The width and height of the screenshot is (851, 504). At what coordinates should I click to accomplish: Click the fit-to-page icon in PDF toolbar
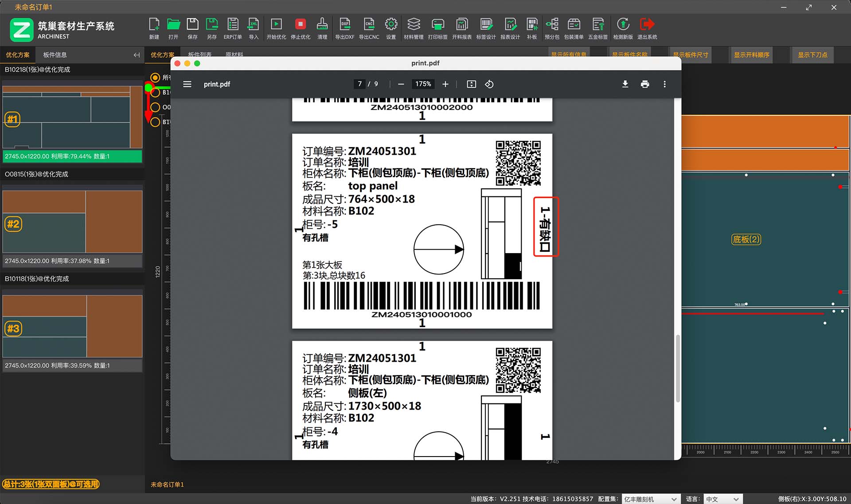pos(472,84)
